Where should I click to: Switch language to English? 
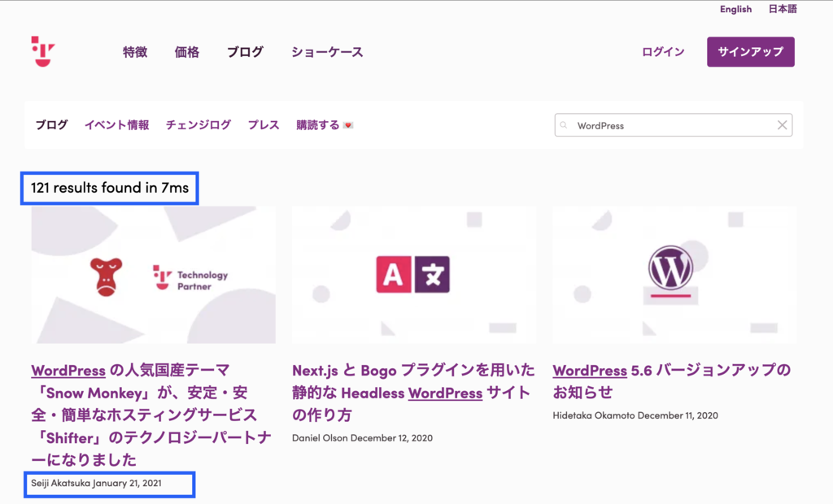point(735,9)
